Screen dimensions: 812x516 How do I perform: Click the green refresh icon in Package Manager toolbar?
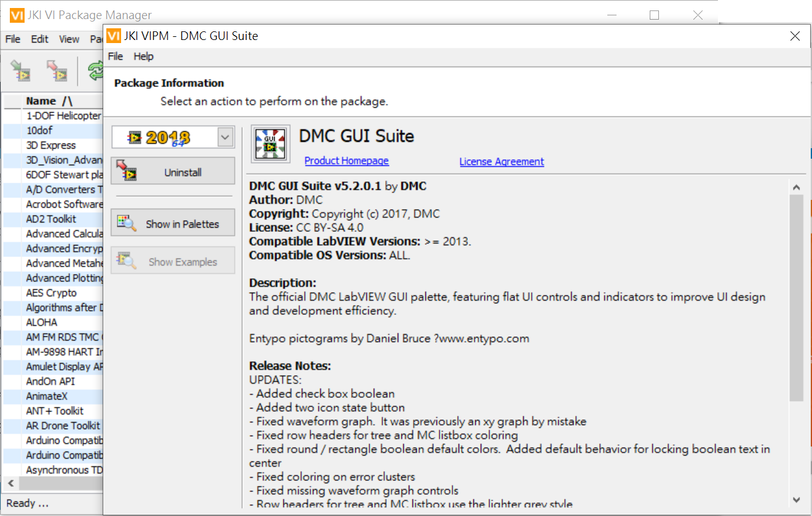tap(95, 70)
